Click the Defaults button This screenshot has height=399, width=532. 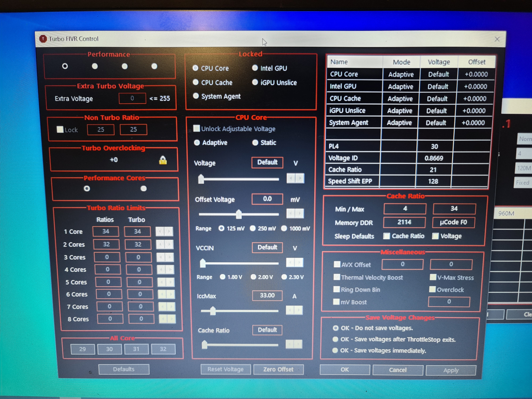point(124,369)
